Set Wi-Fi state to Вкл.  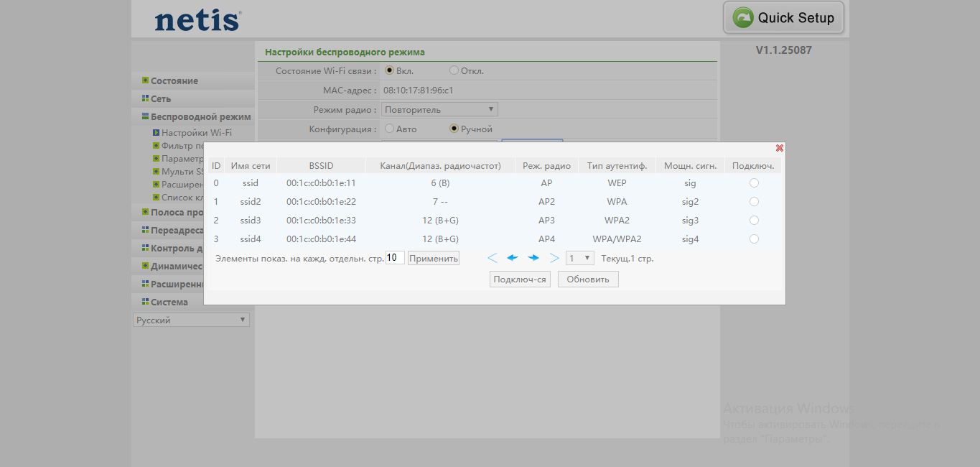pos(389,70)
